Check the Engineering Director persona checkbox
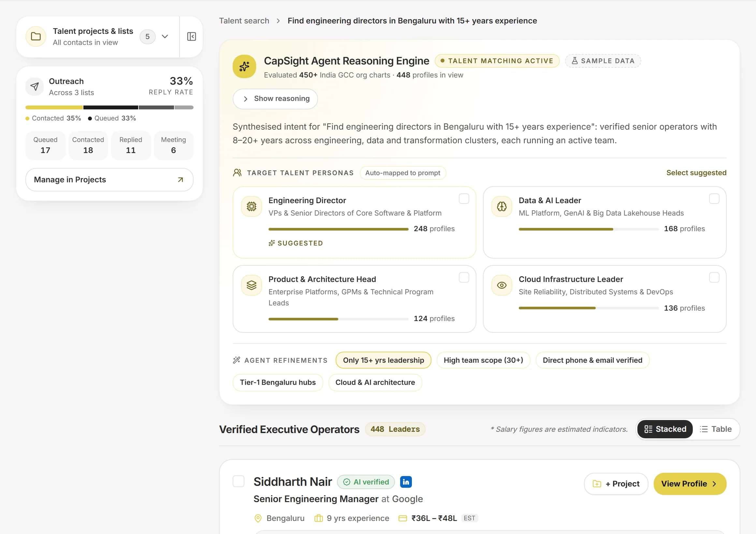756x534 pixels. click(x=464, y=199)
